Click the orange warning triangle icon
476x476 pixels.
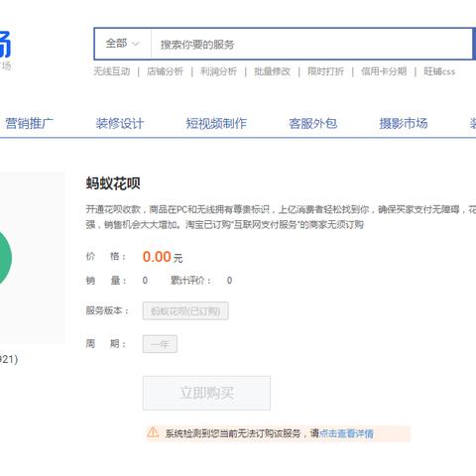tap(153, 432)
